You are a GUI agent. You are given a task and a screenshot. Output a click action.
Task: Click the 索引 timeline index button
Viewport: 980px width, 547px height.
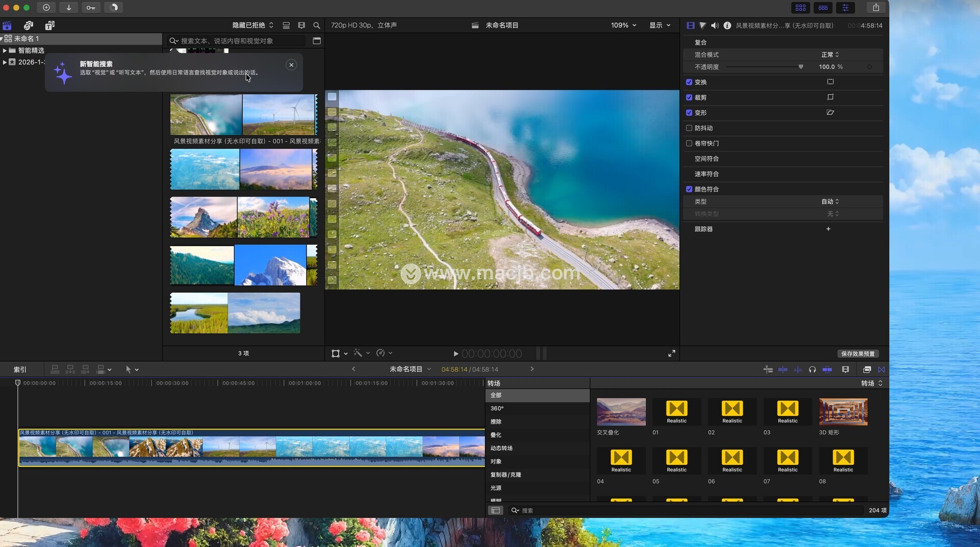point(20,370)
